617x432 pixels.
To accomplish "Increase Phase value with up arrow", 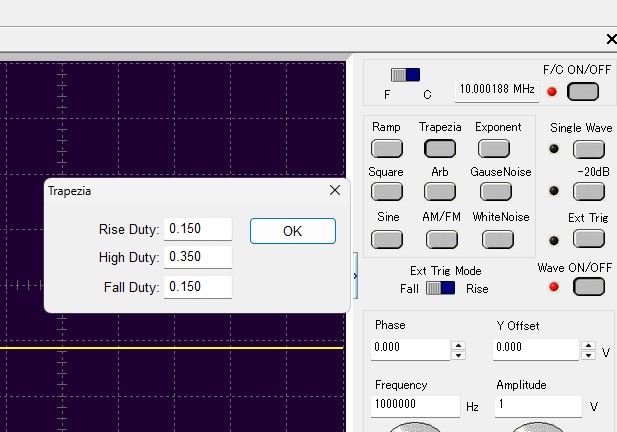I will (x=459, y=345).
